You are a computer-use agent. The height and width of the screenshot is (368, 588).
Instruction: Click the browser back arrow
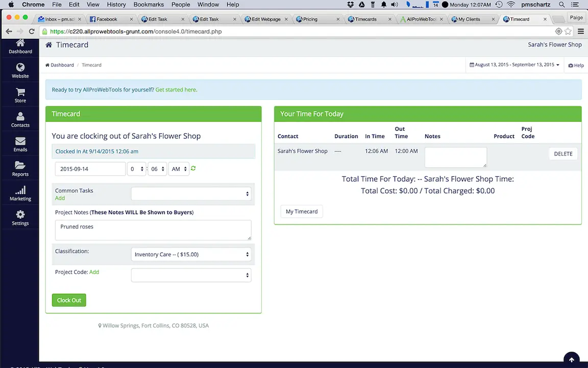pos(9,31)
